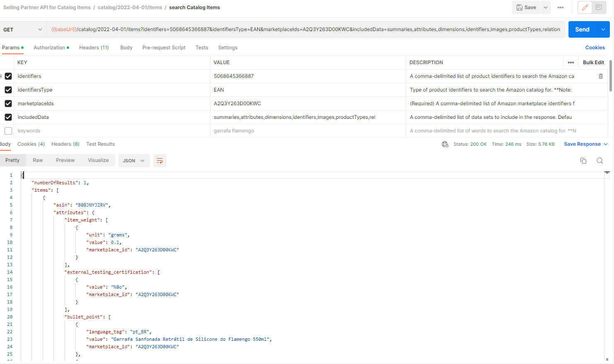
Task: Click the Time 246 ms indicator
Action: (506, 144)
